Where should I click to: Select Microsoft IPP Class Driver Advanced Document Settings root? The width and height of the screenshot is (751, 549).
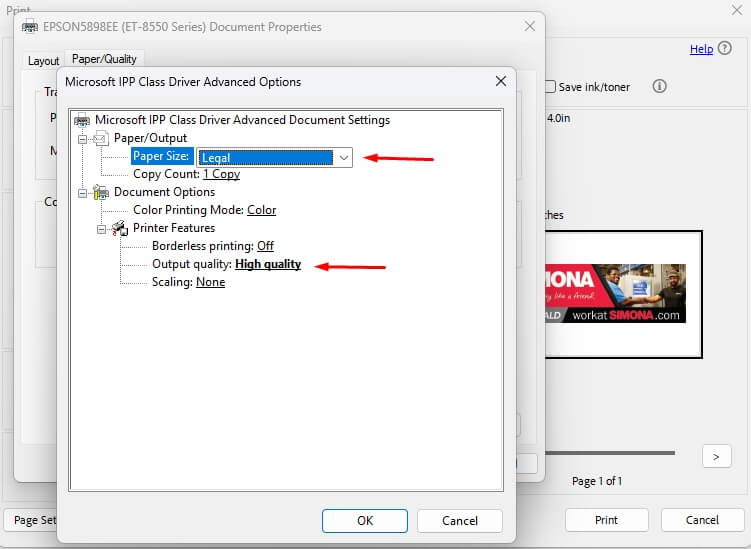(242, 120)
